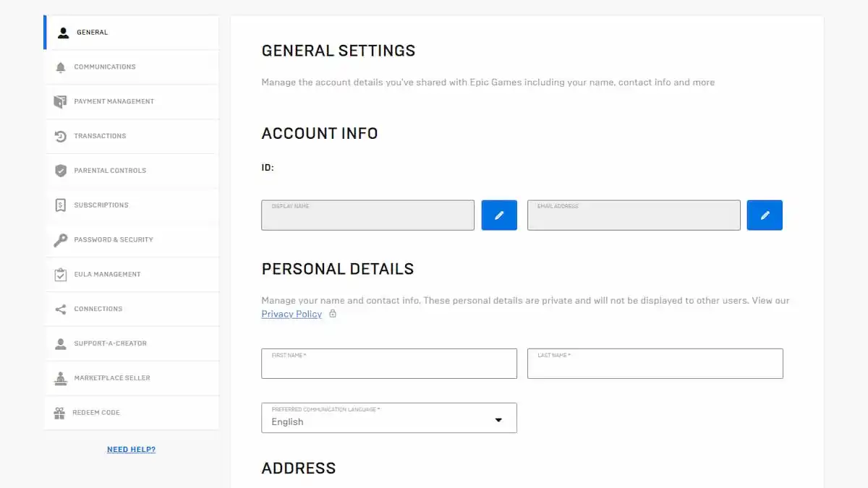The width and height of the screenshot is (868, 488).
Task: Open Marketplace Seller settings page
Action: coord(112,378)
